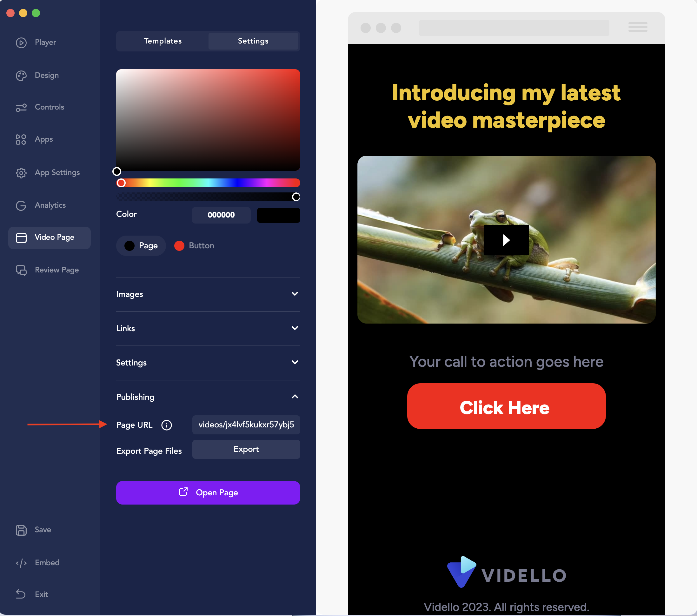The image size is (697, 616).
Task: Click the 'Your call to action goes here' text
Action: click(506, 362)
